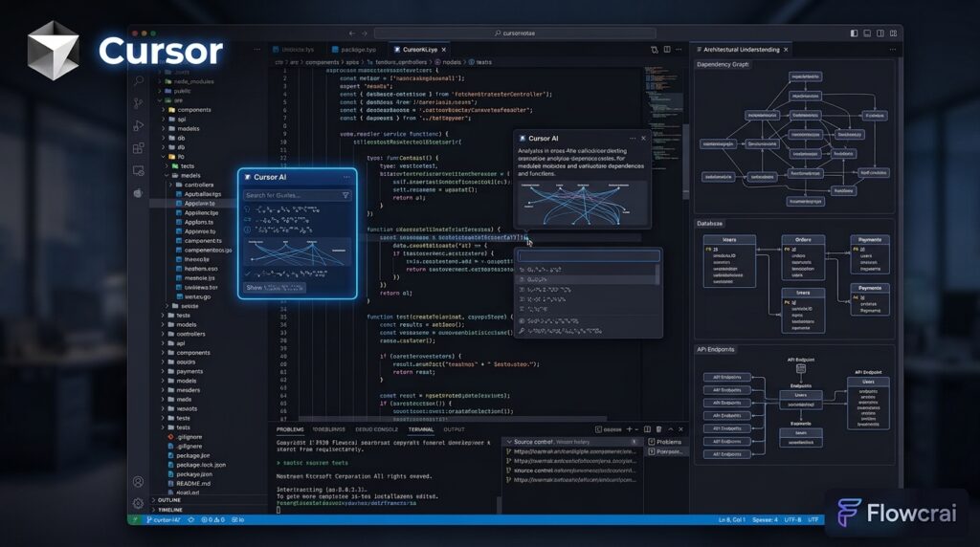This screenshot has height=547, width=980.
Task: Click the compare changes icon above the editor
Action: coord(655,50)
